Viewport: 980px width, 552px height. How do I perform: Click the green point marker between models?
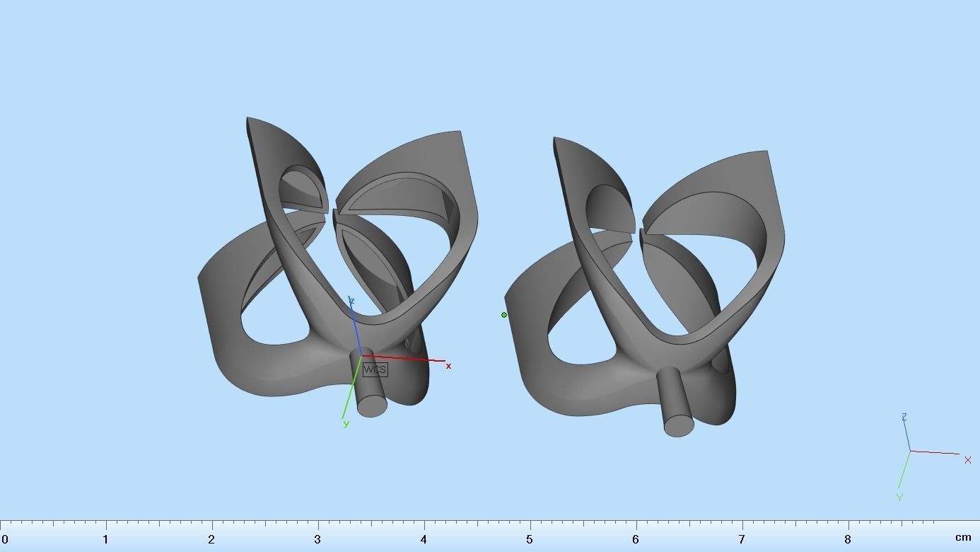(504, 315)
